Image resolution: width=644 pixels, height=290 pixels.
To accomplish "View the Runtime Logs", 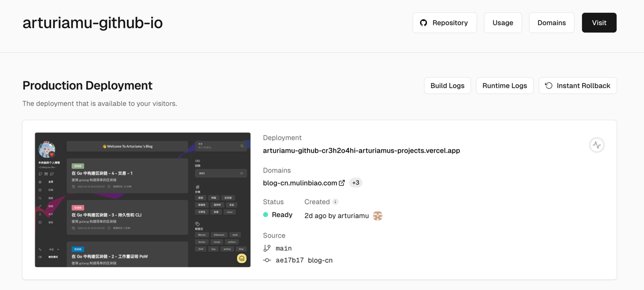I will [x=504, y=86].
